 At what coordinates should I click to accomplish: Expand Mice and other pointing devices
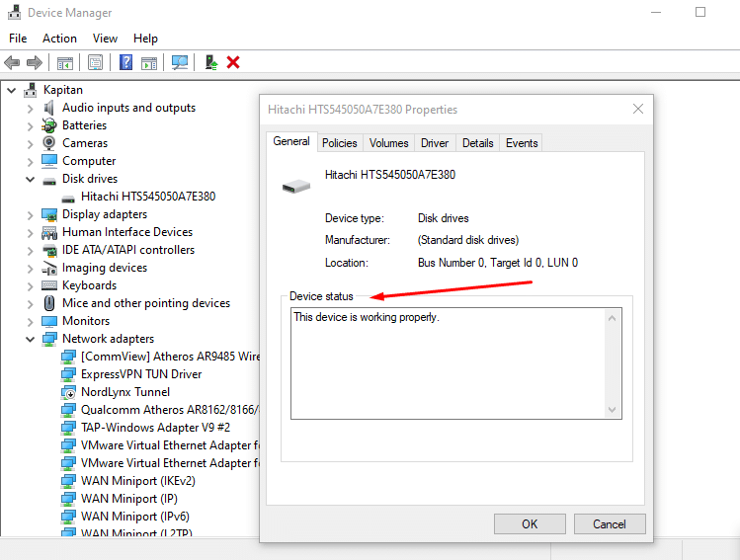31,304
